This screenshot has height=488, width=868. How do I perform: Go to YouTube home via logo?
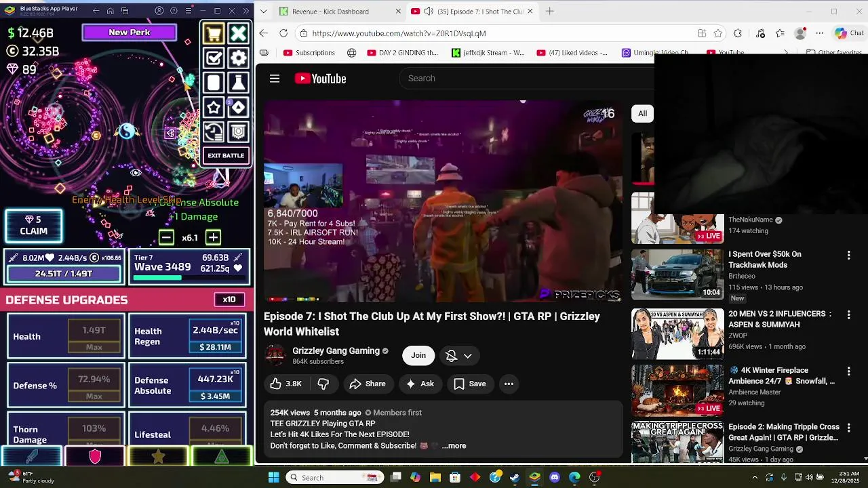coord(320,79)
